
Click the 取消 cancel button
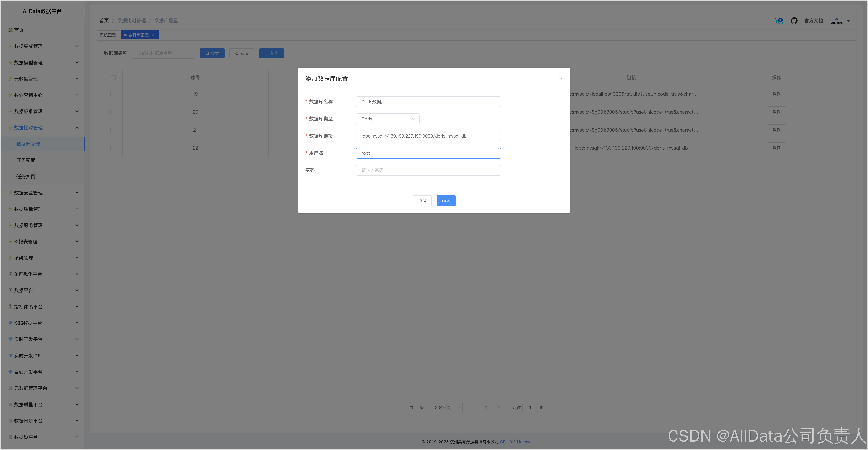coord(422,201)
